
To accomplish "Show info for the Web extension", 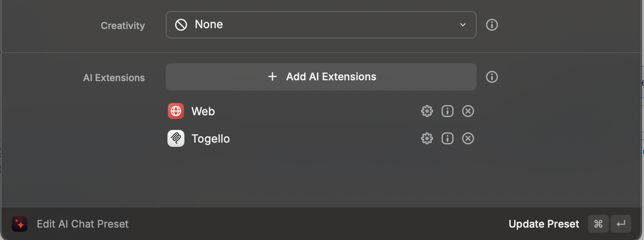I will click(x=447, y=111).
